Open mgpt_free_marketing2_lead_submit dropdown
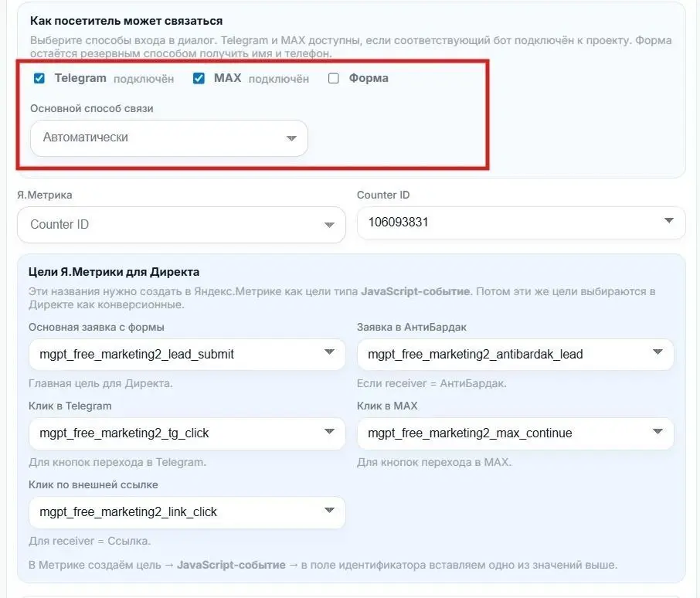 tap(187, 355)
